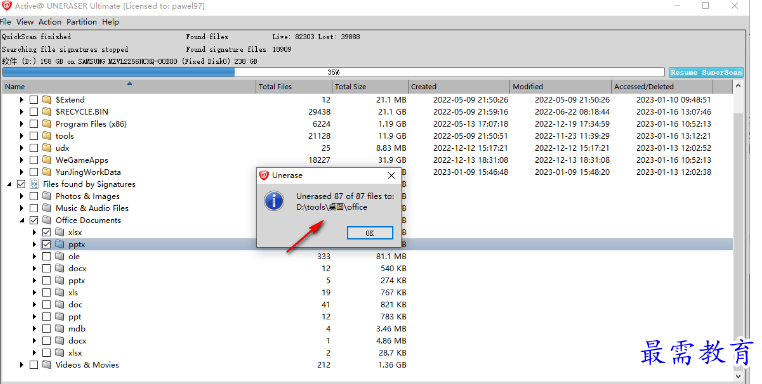Click the Photos & Images folder icon
The width and height of the screenshot is (762, 384).
tap(47, 196)
